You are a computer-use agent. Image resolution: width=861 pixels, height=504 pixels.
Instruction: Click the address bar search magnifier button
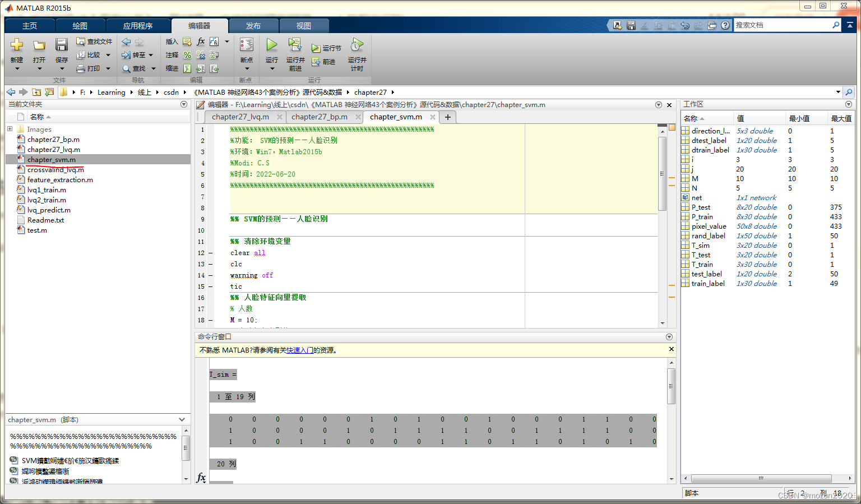coord(849,92)
